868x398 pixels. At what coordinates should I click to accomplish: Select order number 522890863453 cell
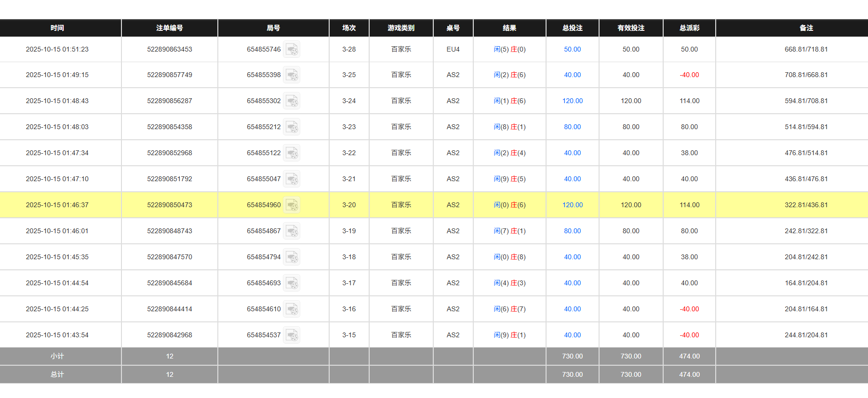[169, 49]
